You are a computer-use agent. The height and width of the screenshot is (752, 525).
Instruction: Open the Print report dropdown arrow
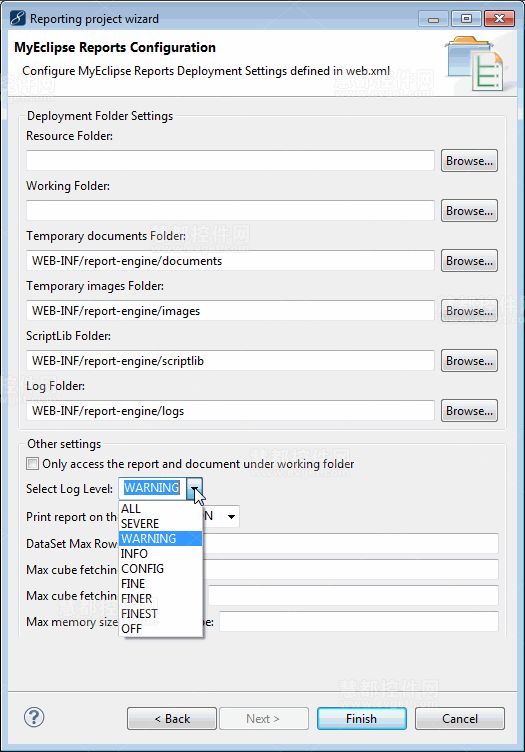pos(231,517)
